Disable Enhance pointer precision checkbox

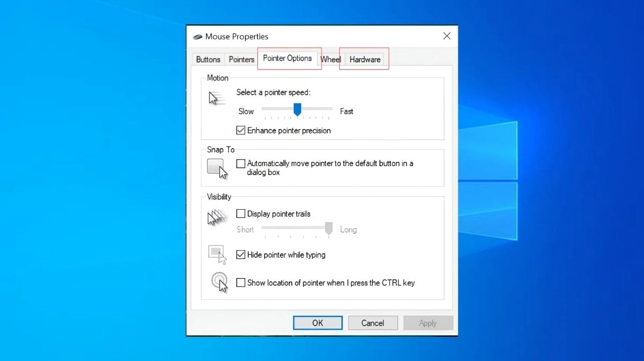(241, 130)
